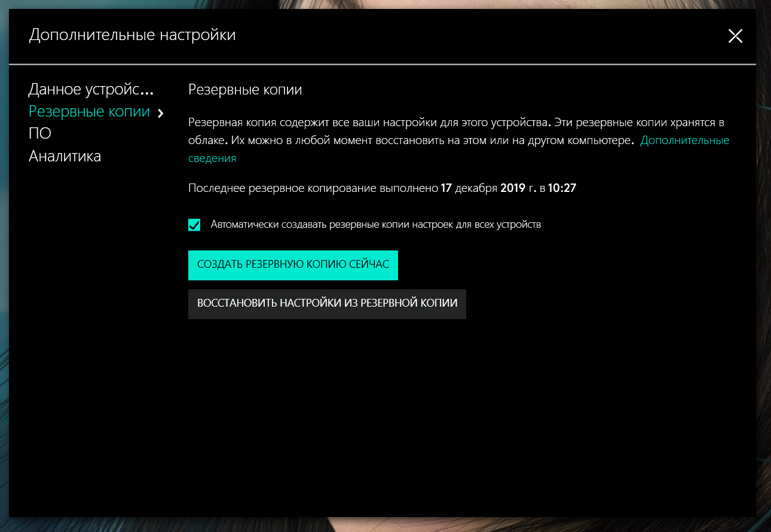Click the word сведения on the link's second line
Viewport: 771px width, 532px height.
212,158
